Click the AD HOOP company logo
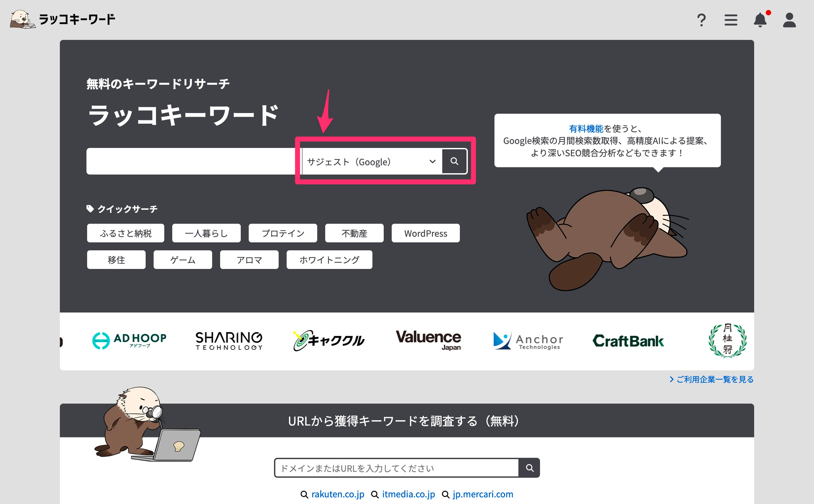Viewport: 814px width, 504px height. [x=129, y=340]
